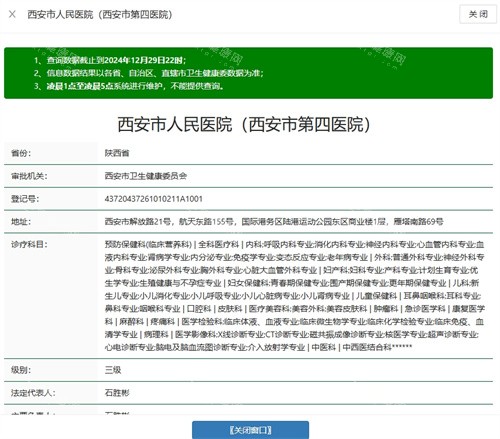Click the 审批机关 label
500x439 pixels.
pyautogui.click(x=29, y=176)
